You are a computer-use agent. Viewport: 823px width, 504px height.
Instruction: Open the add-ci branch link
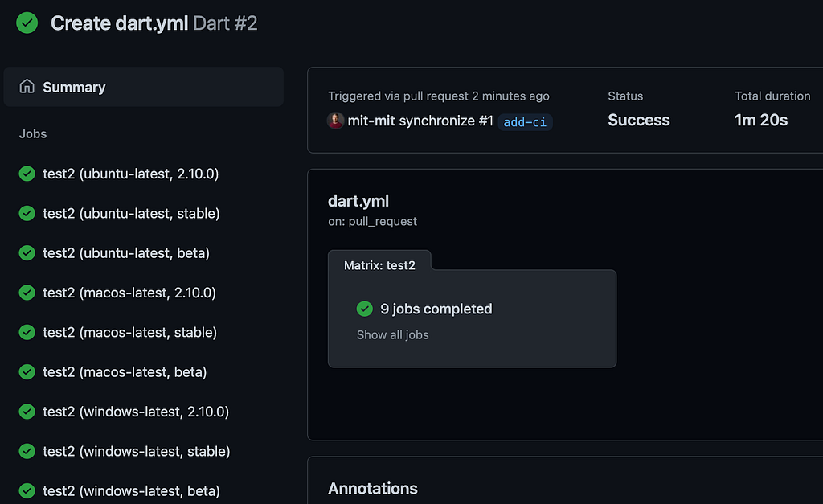click(526, 121)
